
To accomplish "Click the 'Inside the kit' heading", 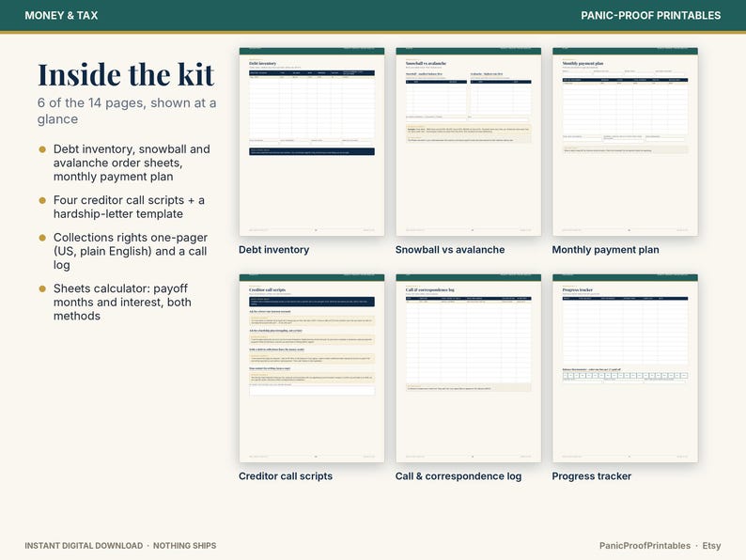I will 126,75.
